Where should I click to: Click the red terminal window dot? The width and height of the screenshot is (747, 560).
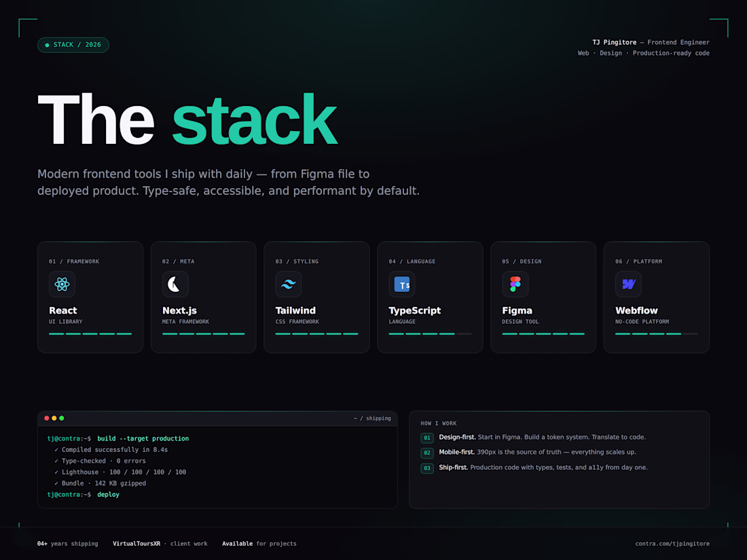point(47,418)
